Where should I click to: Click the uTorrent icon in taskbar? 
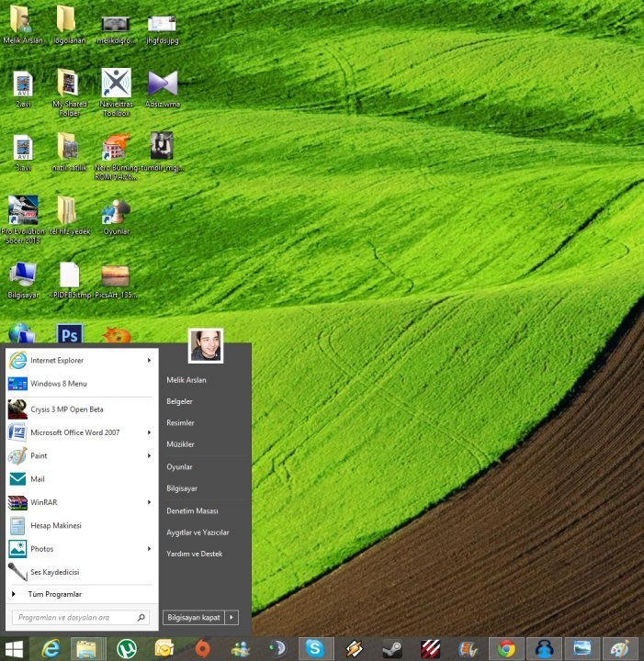click(126, 648)
